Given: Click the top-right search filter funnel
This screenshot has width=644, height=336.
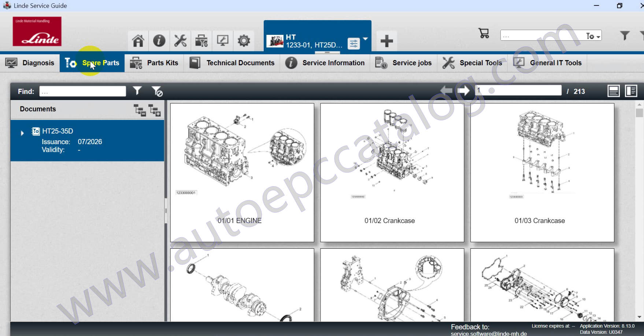Looking at the screenshot, I should click(625, 35).
